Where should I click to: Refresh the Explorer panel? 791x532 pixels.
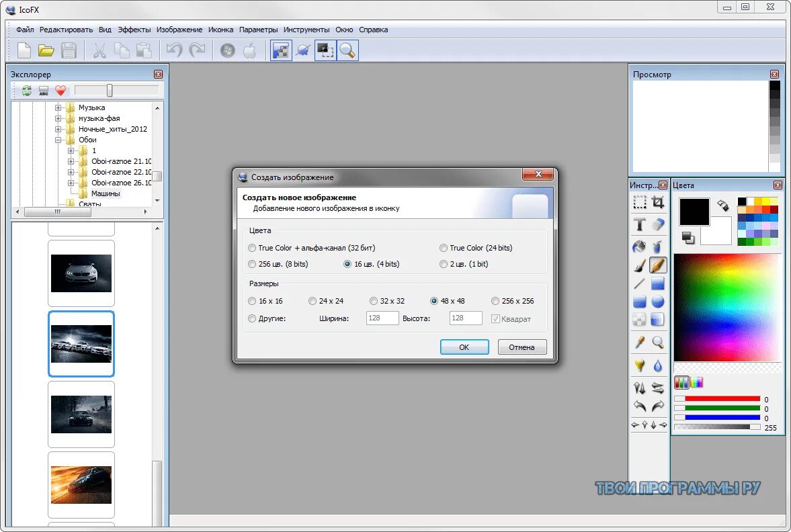[26, 91]
